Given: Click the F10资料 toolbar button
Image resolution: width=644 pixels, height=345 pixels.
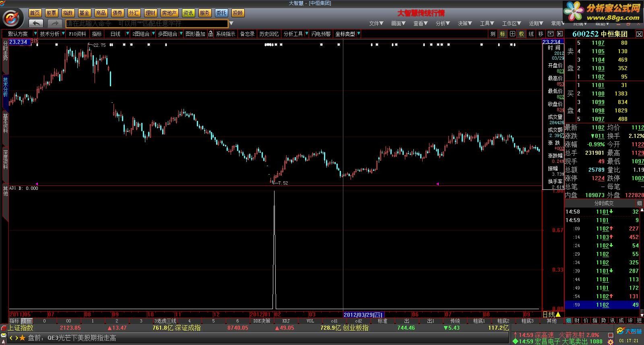Looking at the screenshot, I should tap(77, 34).
